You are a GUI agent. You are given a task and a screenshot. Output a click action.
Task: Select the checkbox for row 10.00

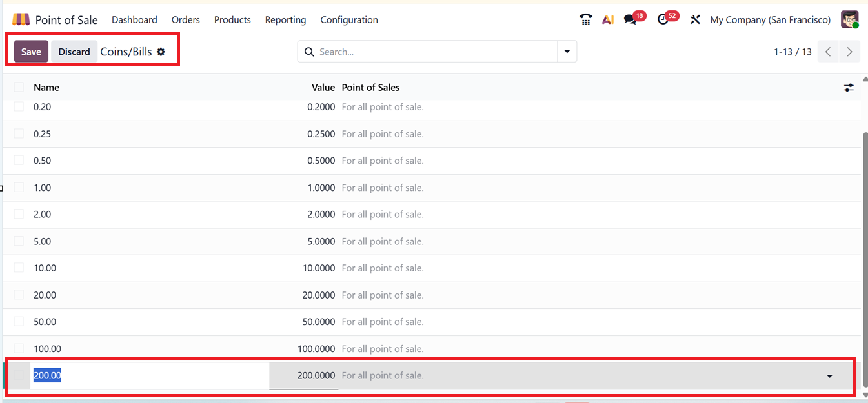click(19, 268)
